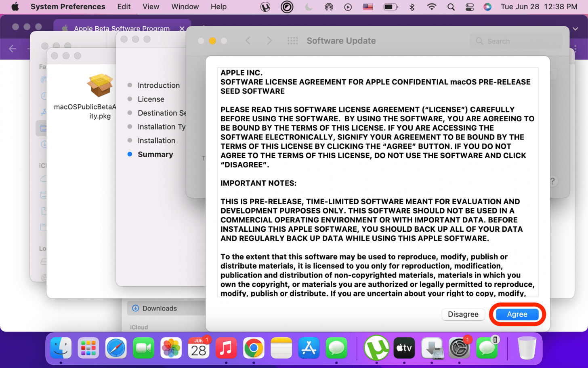Open Control Center in menu bar
Screen dimensions: 588x368
[470, 7]
